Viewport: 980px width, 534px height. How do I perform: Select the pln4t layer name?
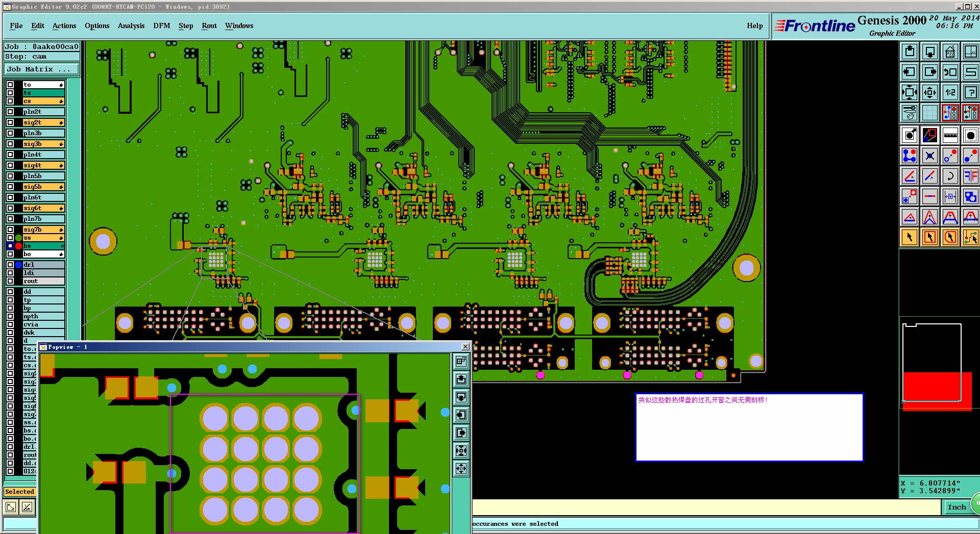(43, 155)
